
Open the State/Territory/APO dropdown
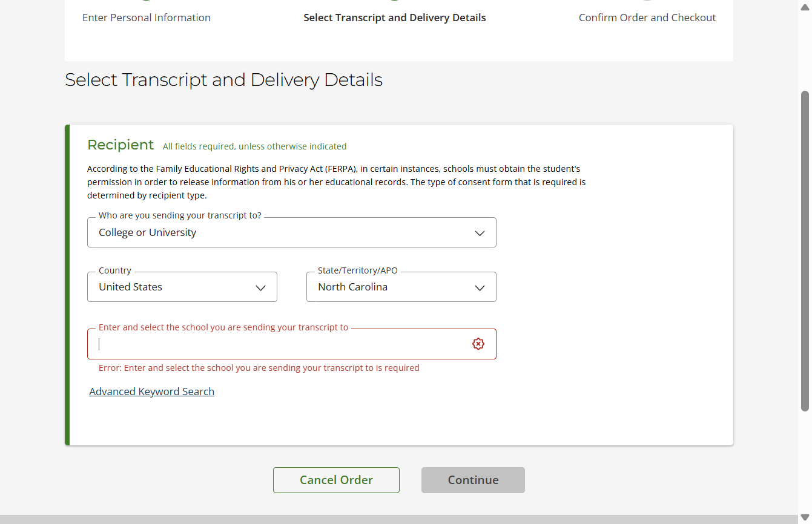pyautogui.click(x=401, y=287)
